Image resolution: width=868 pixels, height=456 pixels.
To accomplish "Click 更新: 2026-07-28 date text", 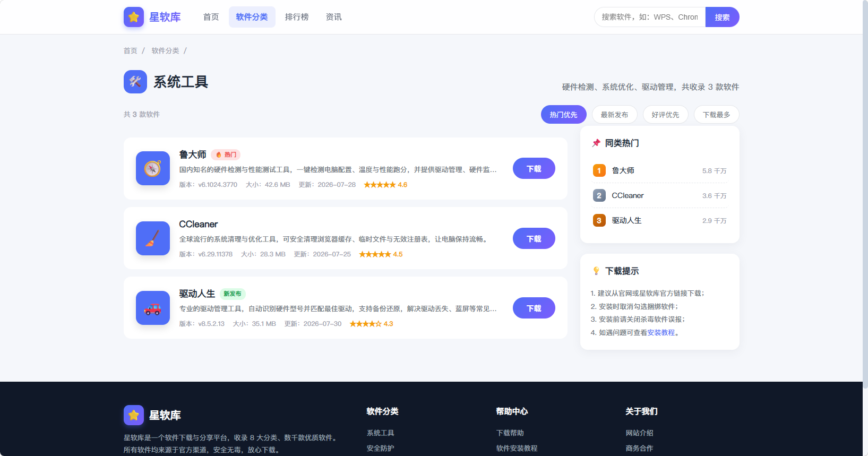I will [327, 185].
